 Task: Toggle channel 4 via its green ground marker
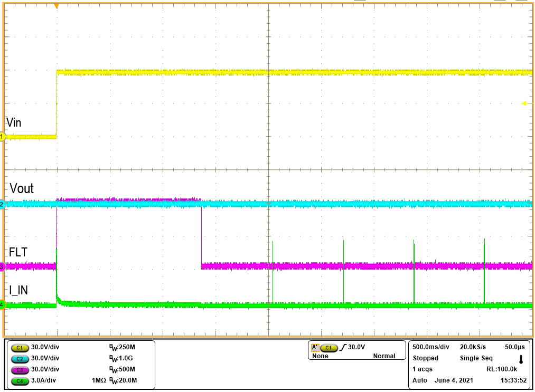coord(3,304)
